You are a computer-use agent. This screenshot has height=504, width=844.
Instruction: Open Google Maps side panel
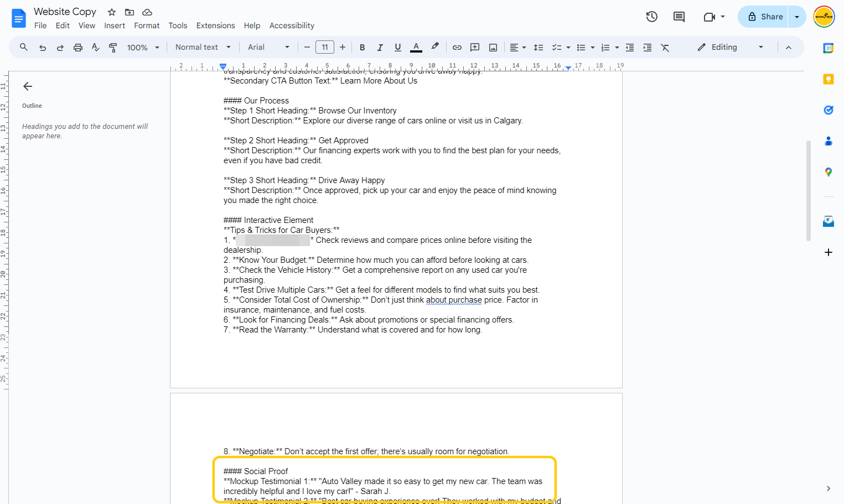click(x=829, y=172)
